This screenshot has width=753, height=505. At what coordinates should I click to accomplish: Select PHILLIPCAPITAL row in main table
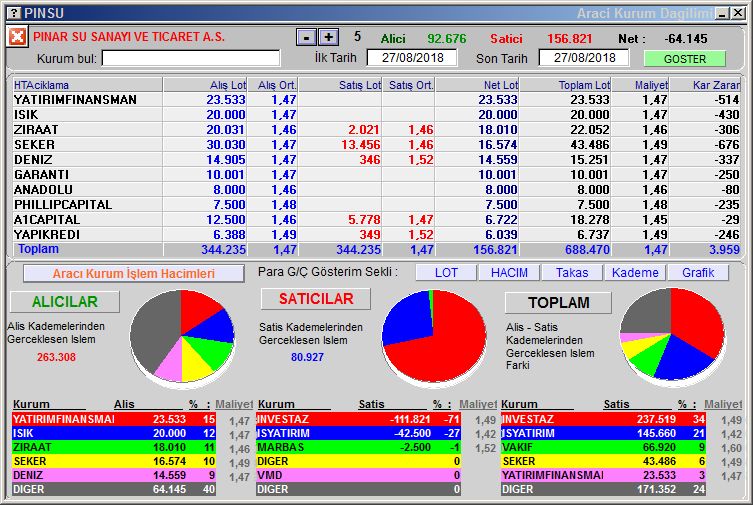tap(376, 204)
